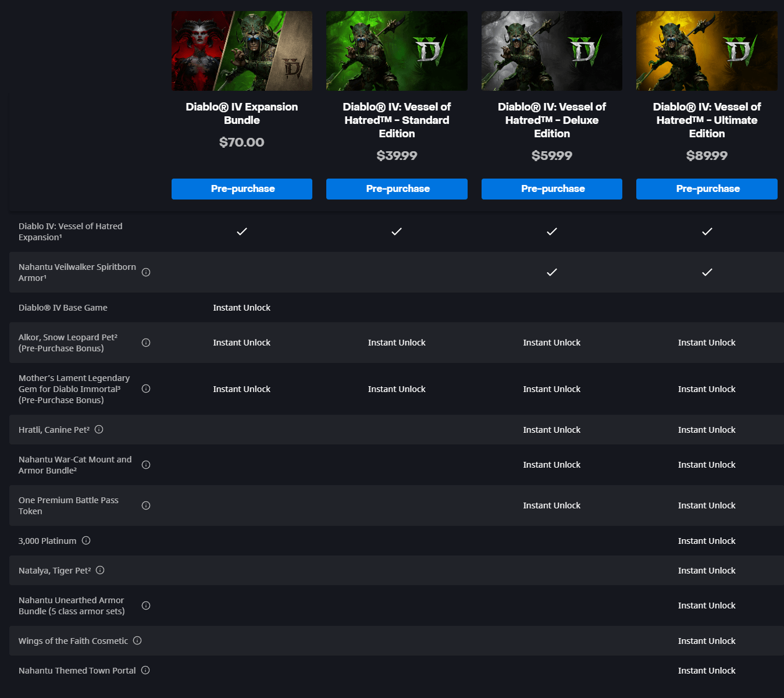Click the Vessel of Hatred Expansion checkmark under Deluxe Edition

pos(552,232)
